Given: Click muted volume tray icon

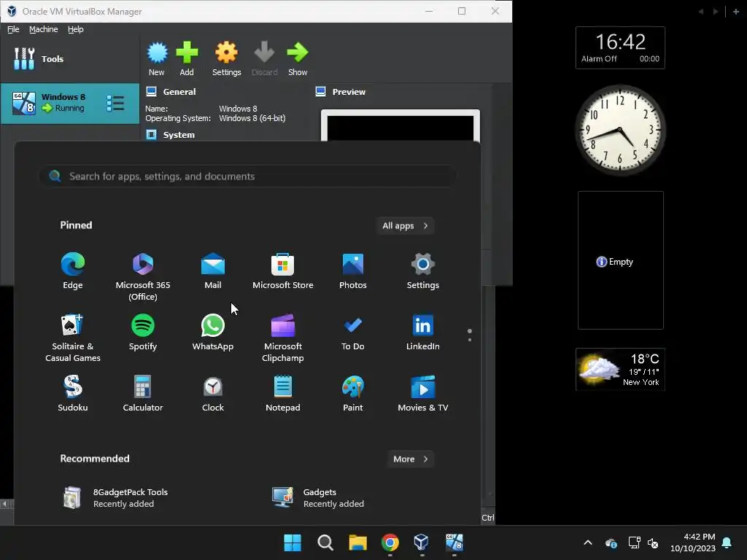Looking at the screenshot, I should pyautogui.click(x=653, y=542).
